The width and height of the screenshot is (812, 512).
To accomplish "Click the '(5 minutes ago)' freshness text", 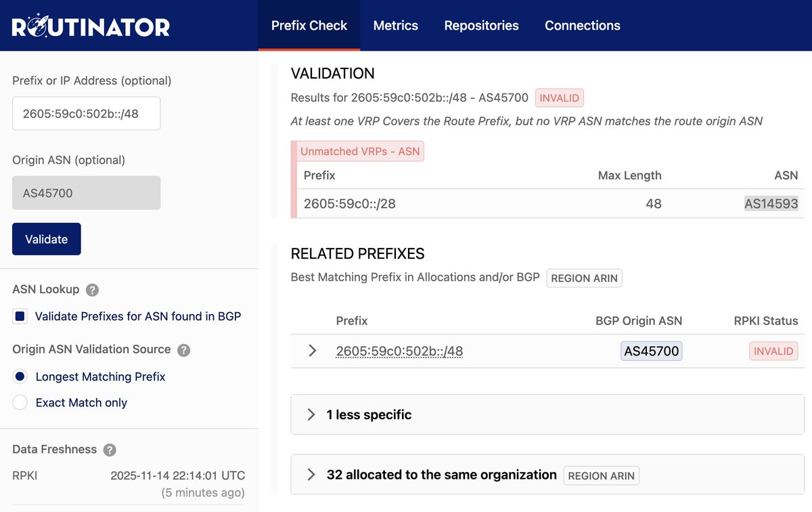I will point(203,492).
